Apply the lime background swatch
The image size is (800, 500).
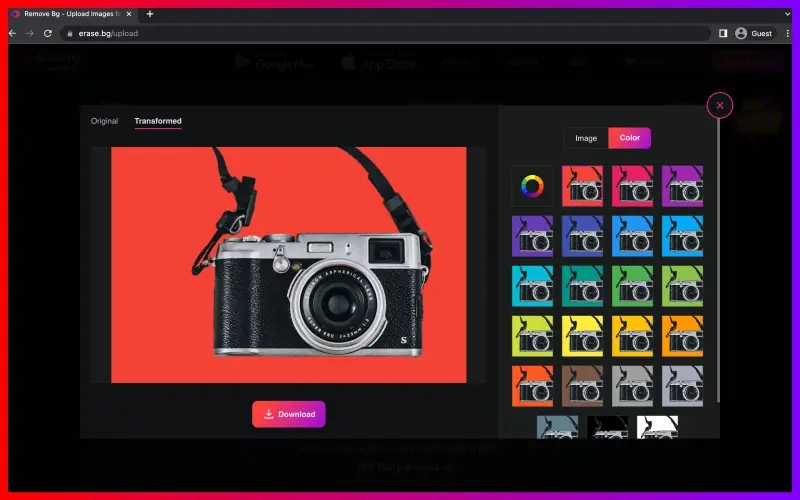tap(532, 336)
